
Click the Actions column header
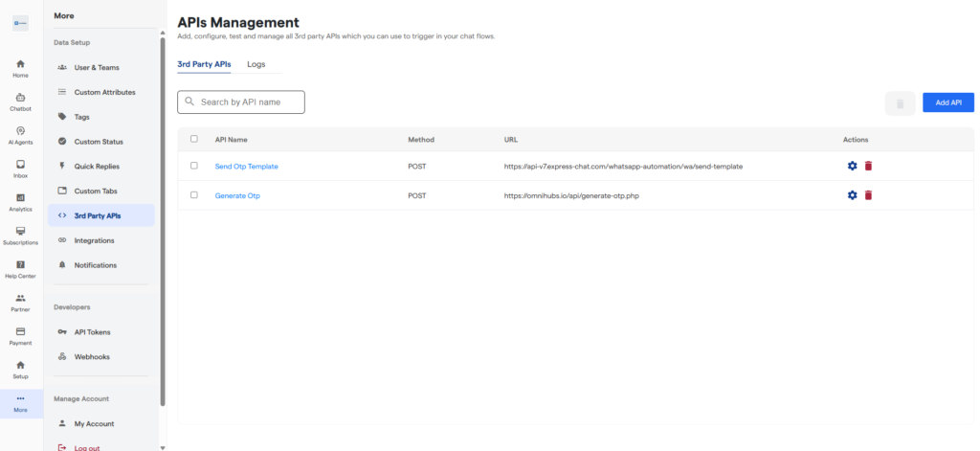[x=856, y=140]
